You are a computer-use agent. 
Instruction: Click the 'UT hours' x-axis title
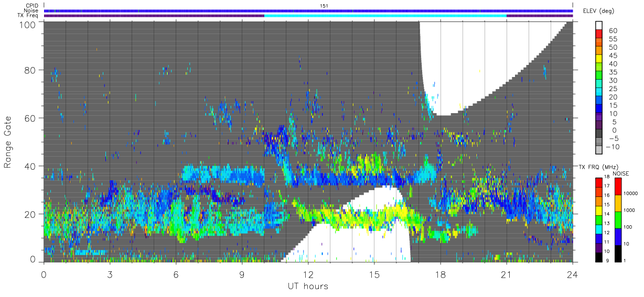click(308, 286)
